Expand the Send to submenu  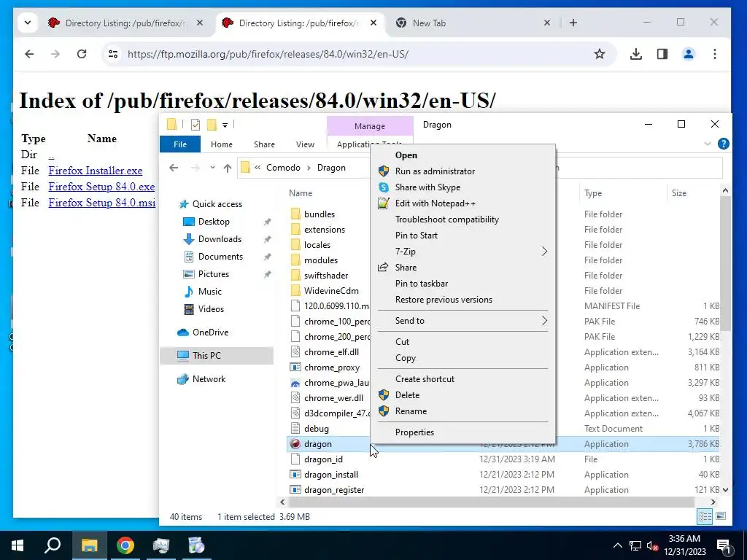[x=462, y=321]
